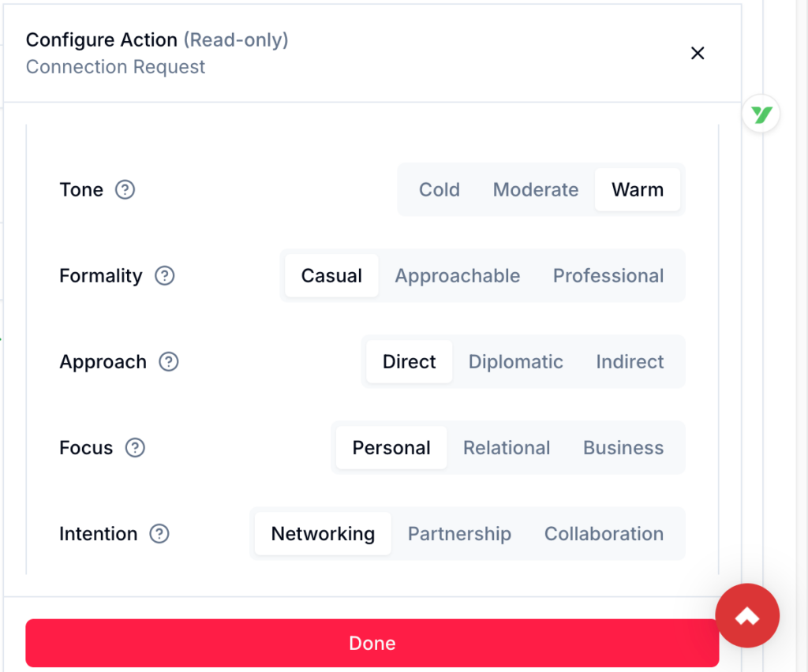
Task: Set Tone to Moderate
Action: pyautogui.click(x=536, y=190)
